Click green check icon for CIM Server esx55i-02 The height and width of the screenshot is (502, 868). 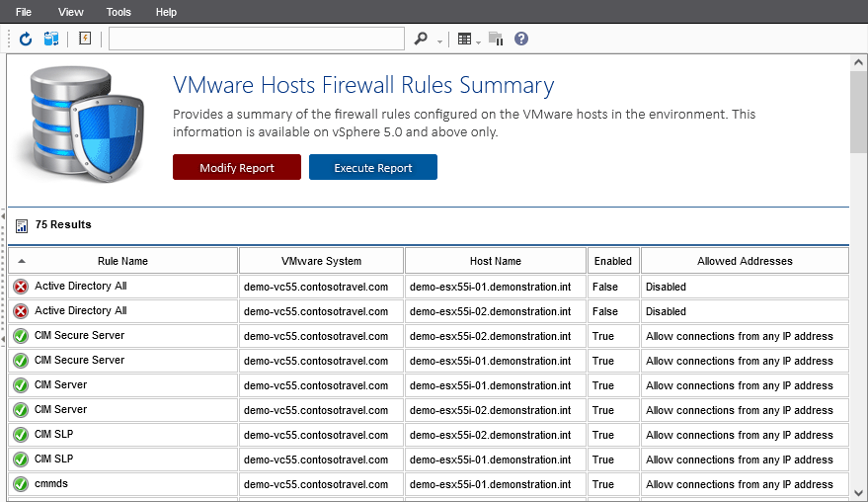pyautogui.click(x=21, y=410)
